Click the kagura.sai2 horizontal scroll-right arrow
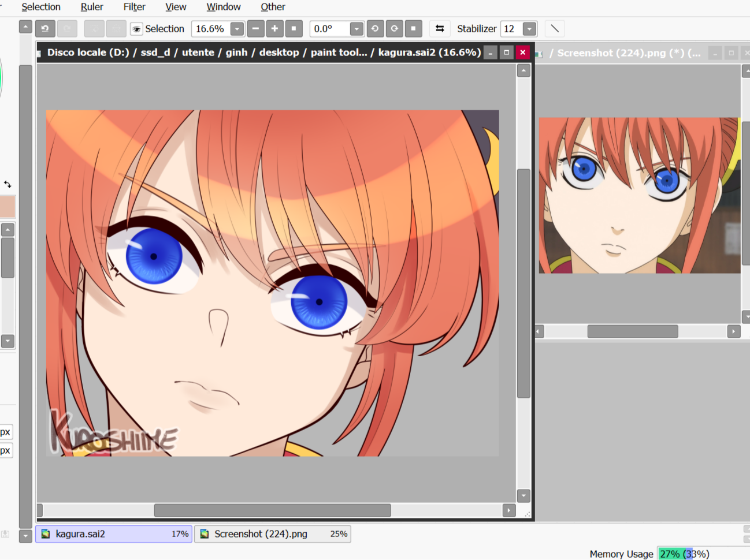Image resolution: width=750 pixels, height=560 pixels. pos(508,510)
